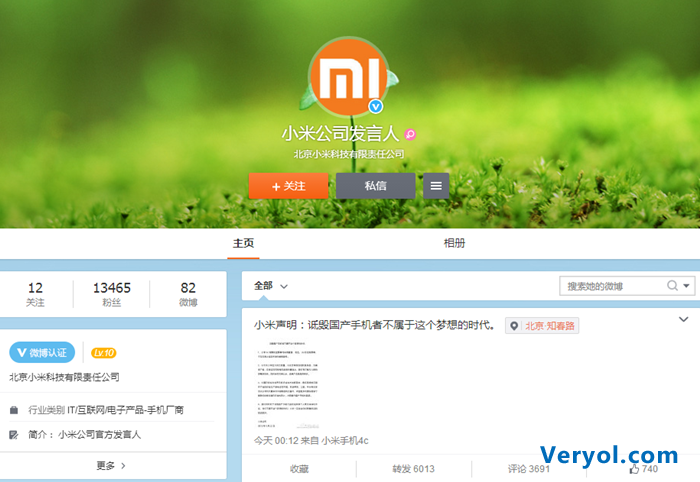This screenshot has height=482, width=700.
Task: Click 评论 3691 to view comments
Action: click(x=529, y=469)
